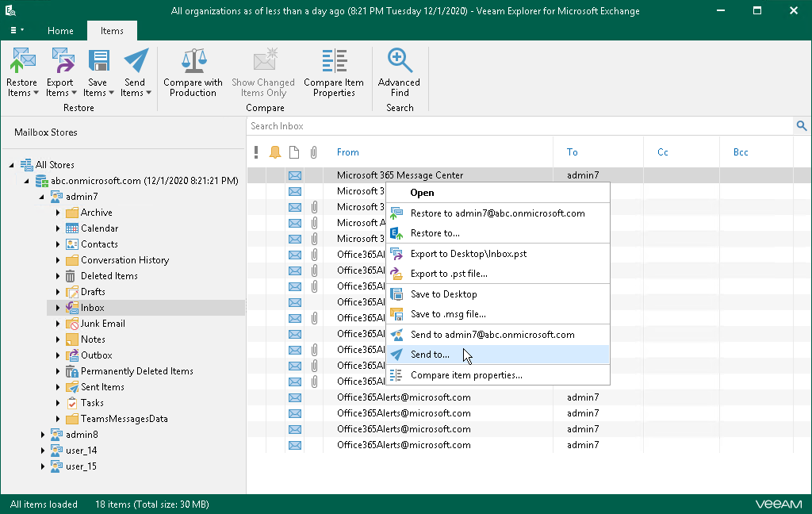
Task: Click the Save Items ribbon icon
Action: pyautogui.click(x=98, y=62)
